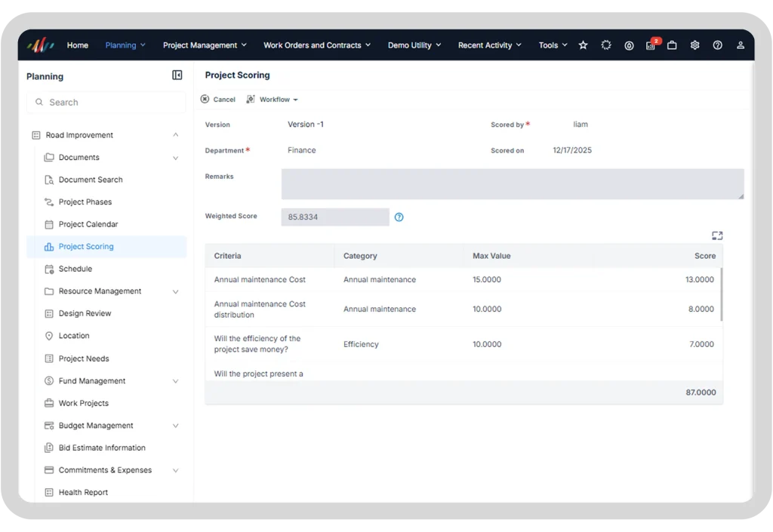Click the Documents folder icon
The width and height of the screenshot is (773, 532).
coord(49,157)
